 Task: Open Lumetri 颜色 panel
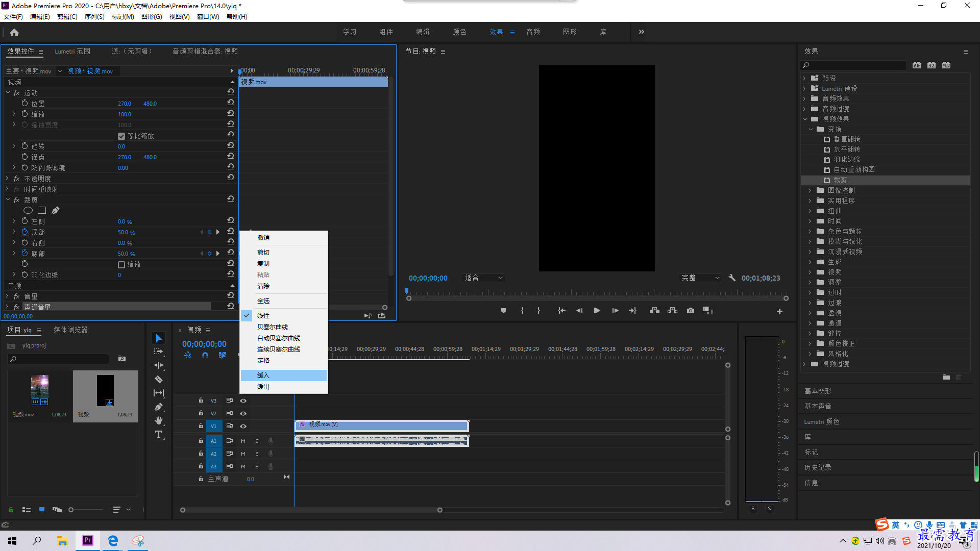coord(822,421)
